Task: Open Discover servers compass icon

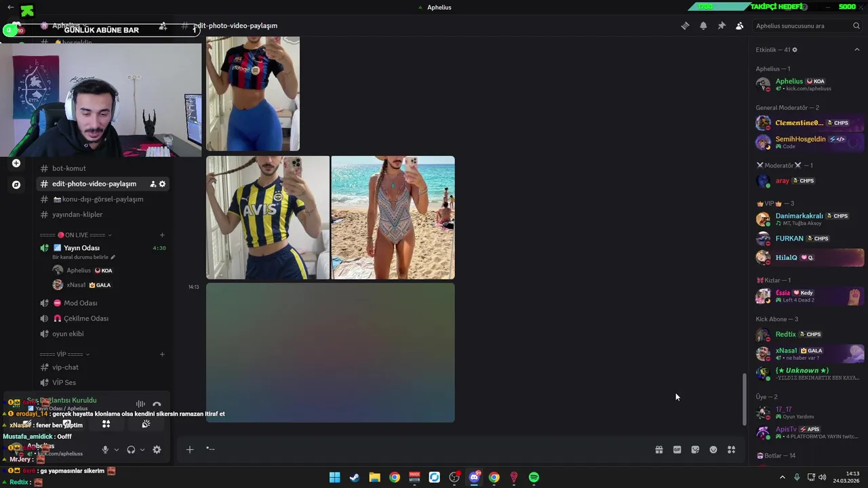Action: click(16, 184)
